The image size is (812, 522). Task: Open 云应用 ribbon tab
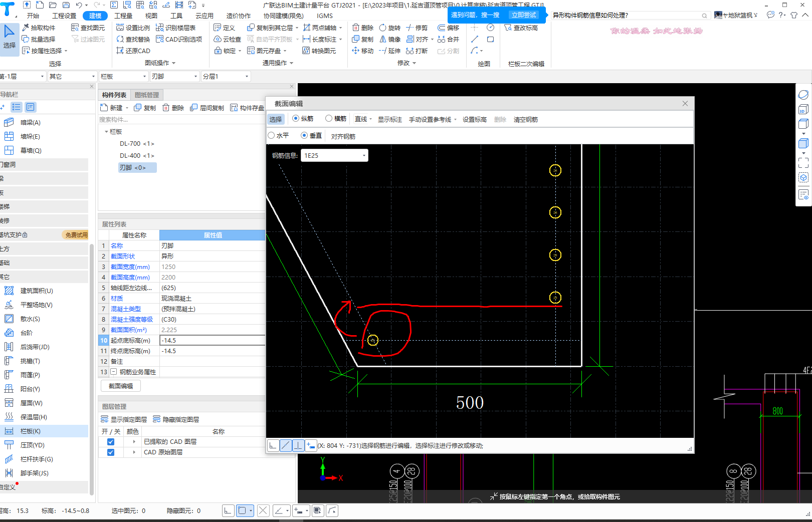point(205,16)
